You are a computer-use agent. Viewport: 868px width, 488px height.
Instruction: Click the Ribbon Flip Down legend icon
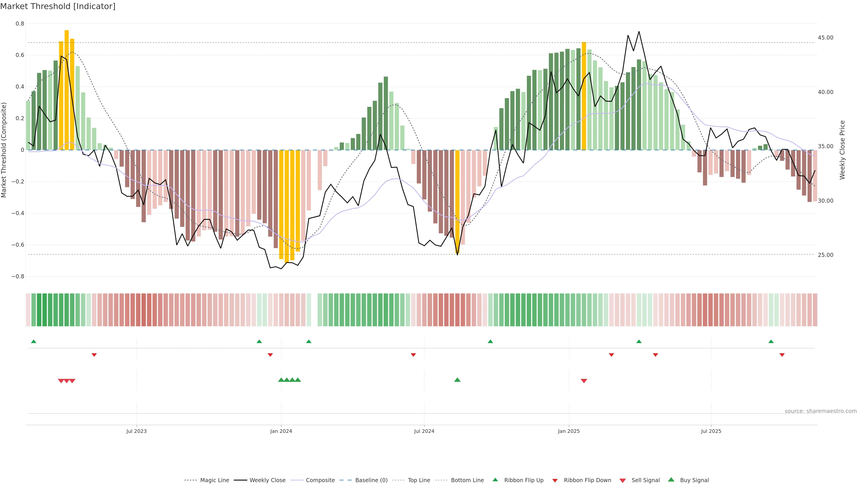(x=555, y=481)
